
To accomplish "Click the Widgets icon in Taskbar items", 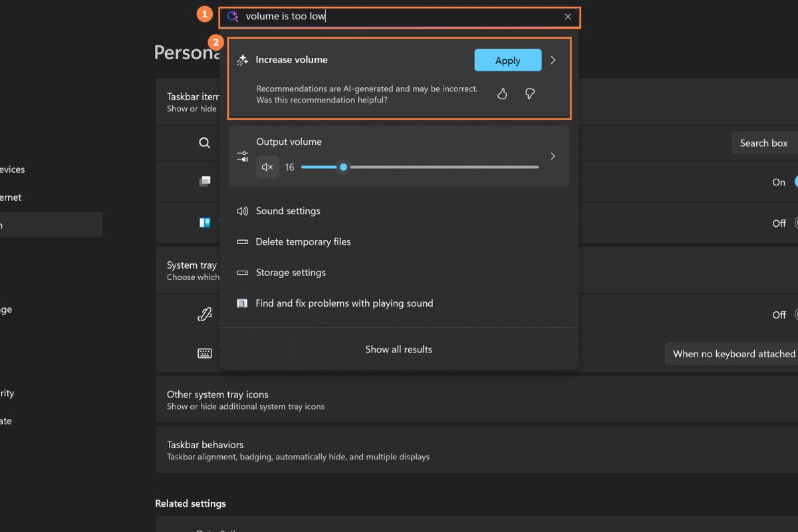I will (x=205, y=223).
